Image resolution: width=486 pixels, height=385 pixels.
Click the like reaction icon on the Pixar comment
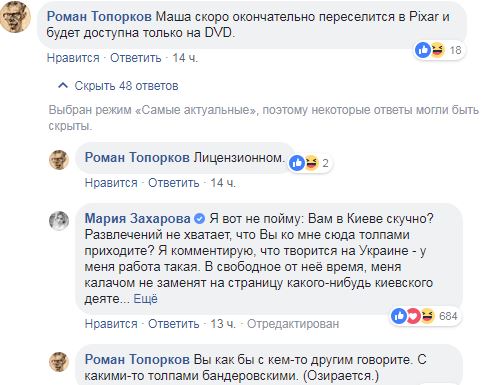(423, 50)
